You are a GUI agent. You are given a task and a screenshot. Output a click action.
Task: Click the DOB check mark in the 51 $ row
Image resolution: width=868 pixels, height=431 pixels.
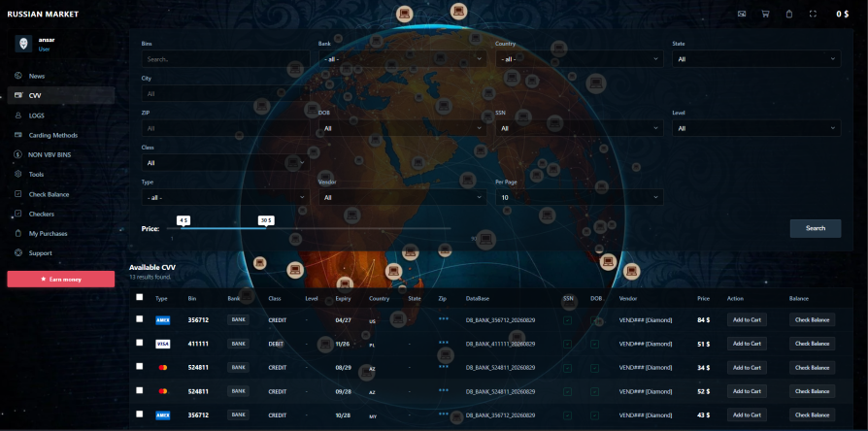[x=594, y=345]
